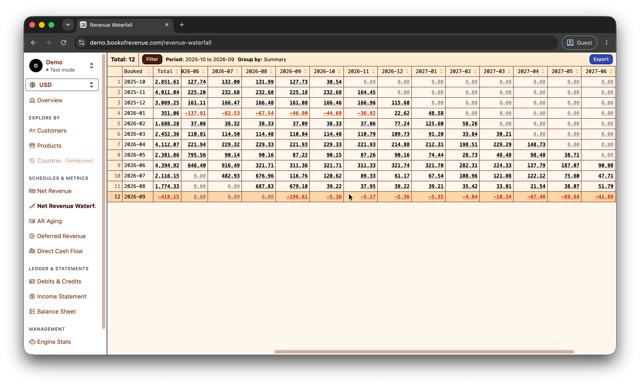Open the tab search chevron in the title bar
This screenshot has height=386, width=640.
click(x=68, y=25)
